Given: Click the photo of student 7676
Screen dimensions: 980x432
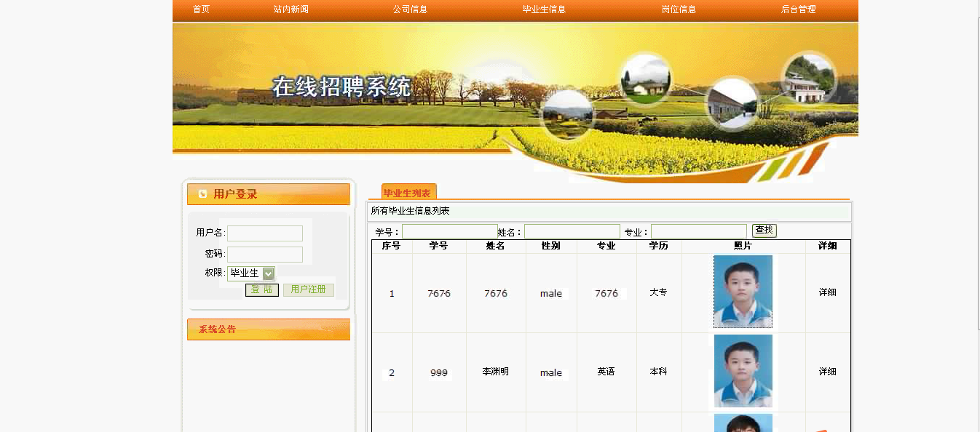Looking at the screenshot, I should (743, 292).
